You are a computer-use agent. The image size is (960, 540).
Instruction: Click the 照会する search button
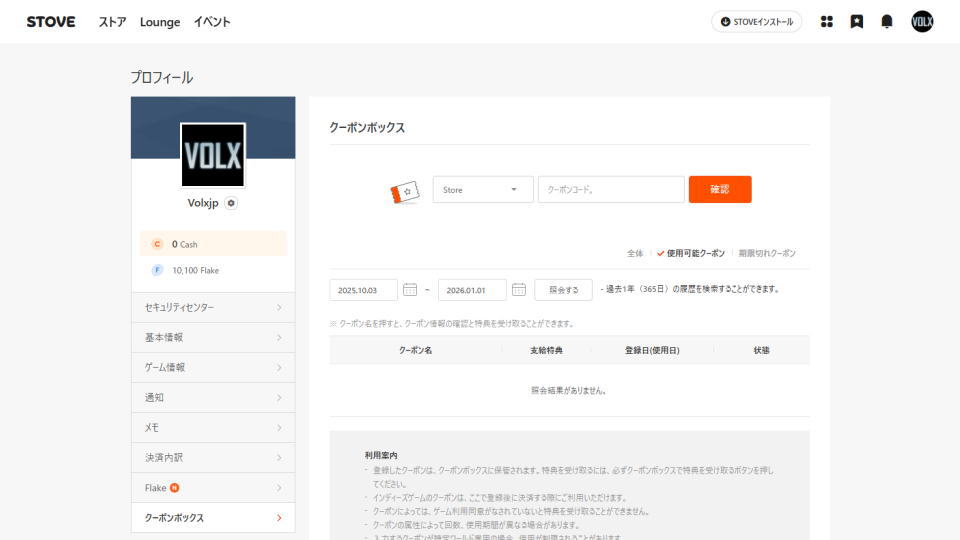coord(563,290)
